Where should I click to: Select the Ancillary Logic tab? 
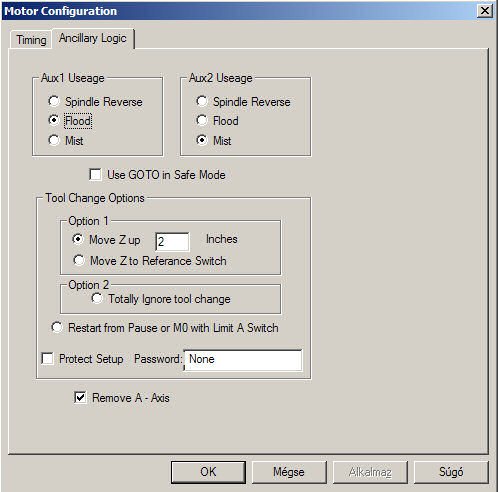coord(93,38)
